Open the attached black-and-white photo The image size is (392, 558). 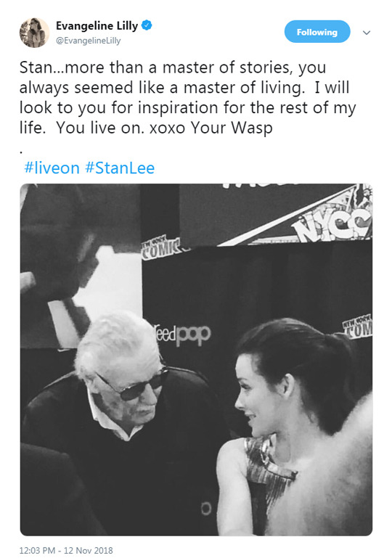pos(196,359)
